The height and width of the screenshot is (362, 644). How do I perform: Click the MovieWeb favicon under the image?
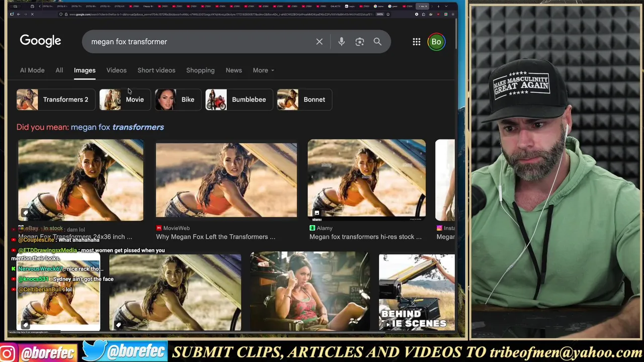click(158, 228)
